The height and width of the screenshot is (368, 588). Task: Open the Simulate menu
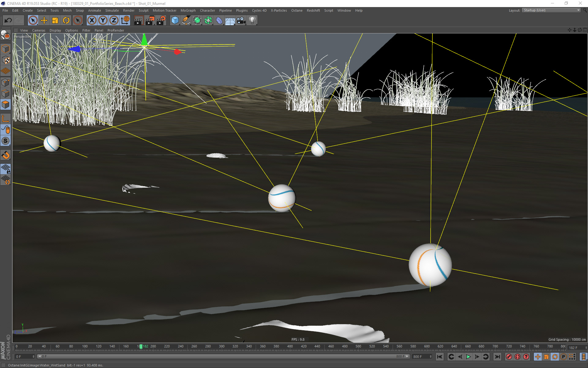pyautogui.click(x=112, y=10)
